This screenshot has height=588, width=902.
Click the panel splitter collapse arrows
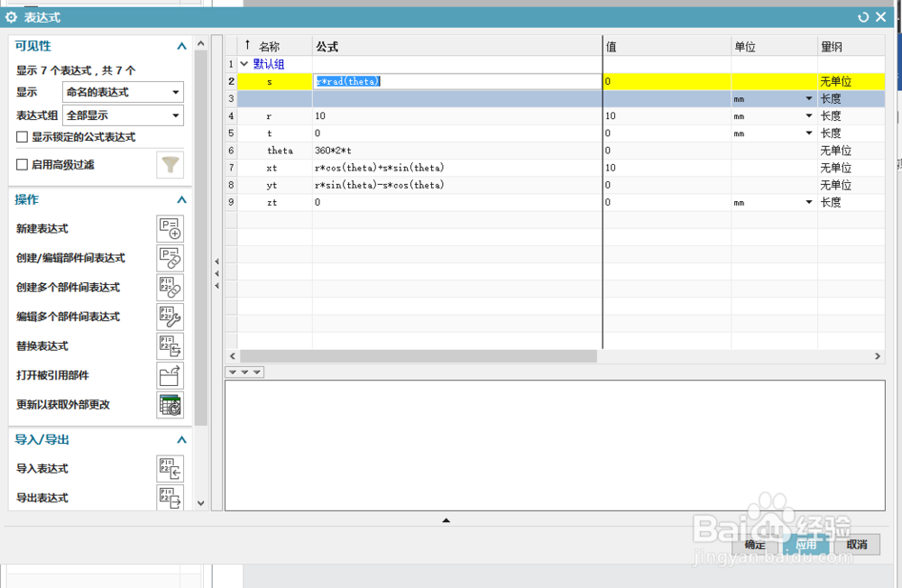[216, 273]
